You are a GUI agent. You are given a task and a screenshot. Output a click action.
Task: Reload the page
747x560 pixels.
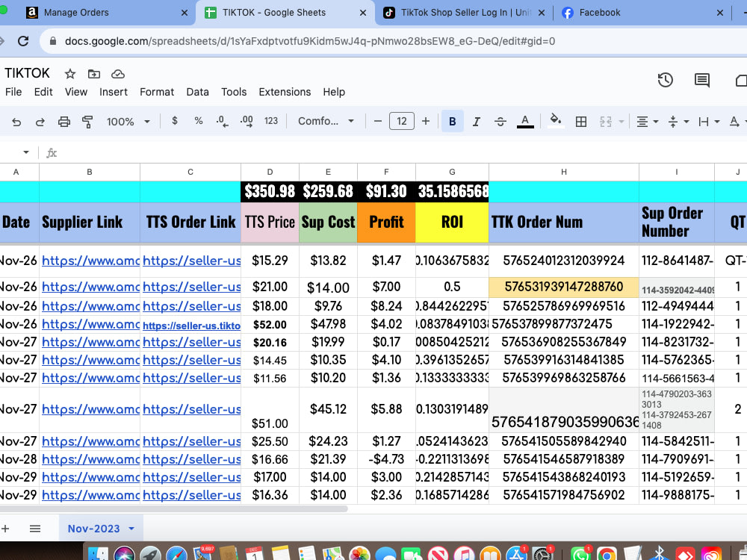tap(23, 41)
